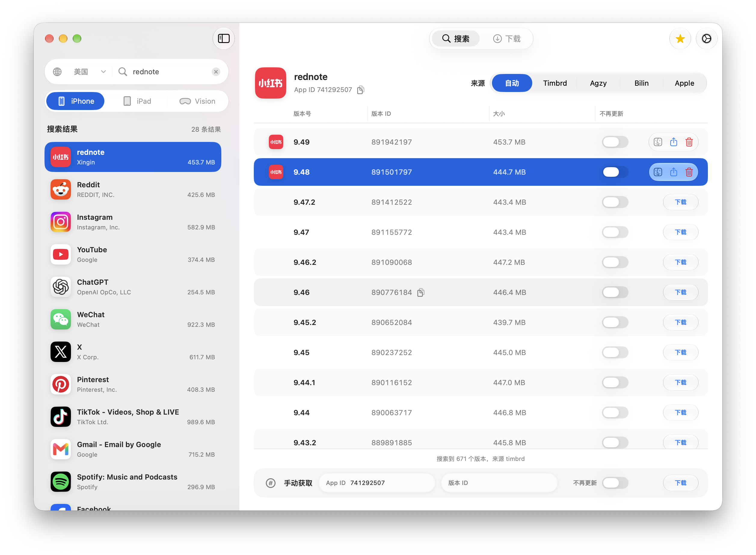Toggle no-update switch for version 9.48
The image size is (756, 555).
[615, 172]
